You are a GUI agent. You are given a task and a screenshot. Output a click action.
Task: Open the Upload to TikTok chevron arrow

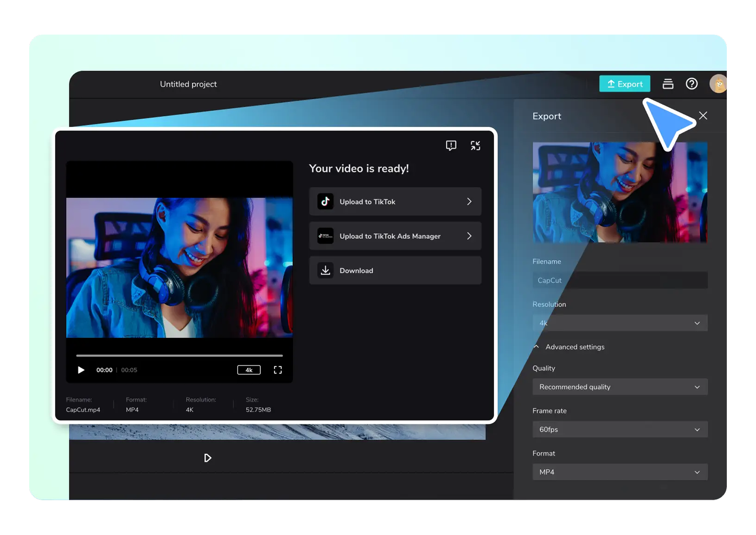coord(469,202)
